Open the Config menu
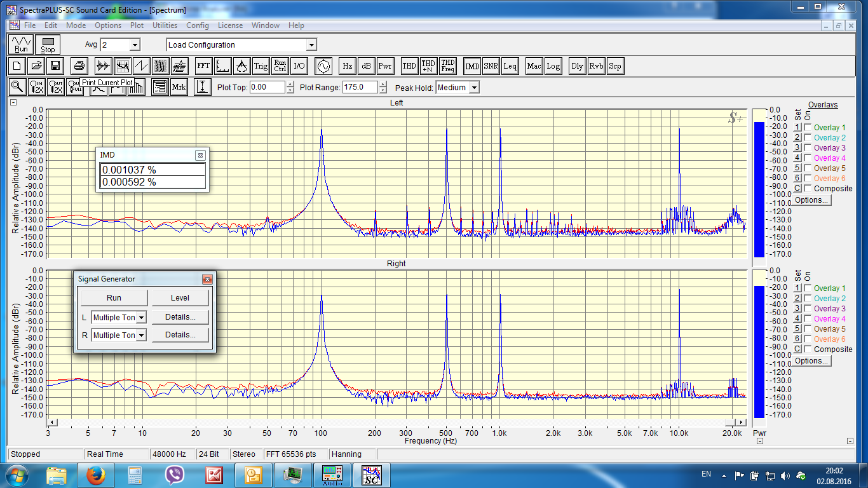Image resolution: width=868 pixels, height=488 pixels. pos(197,25)
